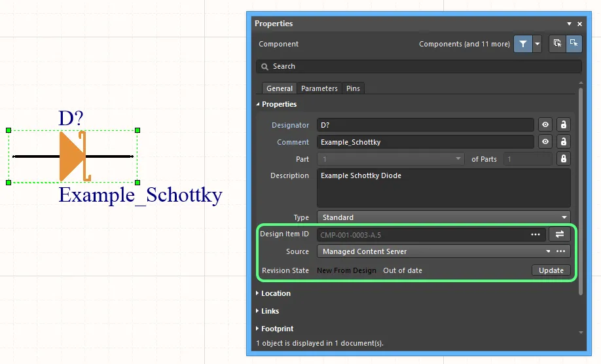601x364 pixels.
Task: Toggle the Designator visibility eye icon
Action: 545,124
